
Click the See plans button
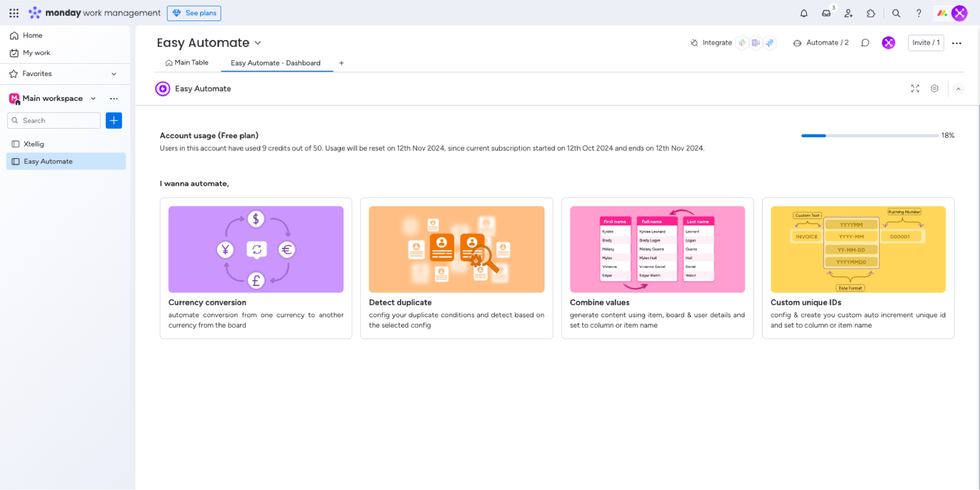[194, 13]
